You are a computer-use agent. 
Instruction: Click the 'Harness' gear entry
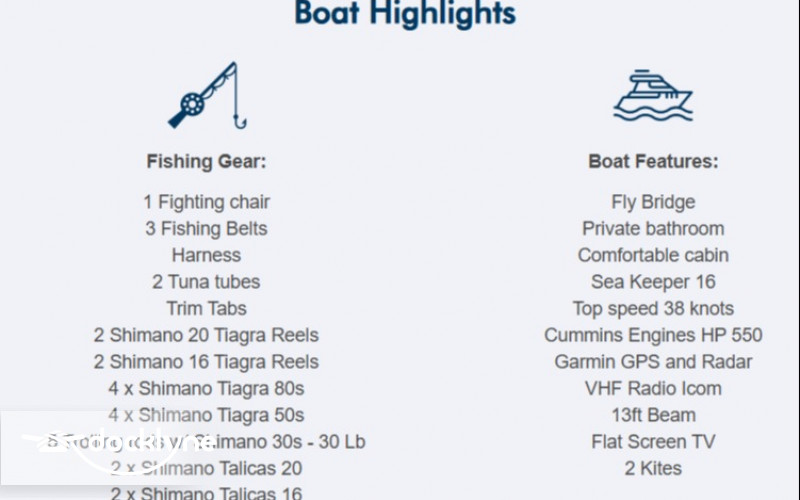(x=206, y=255)
